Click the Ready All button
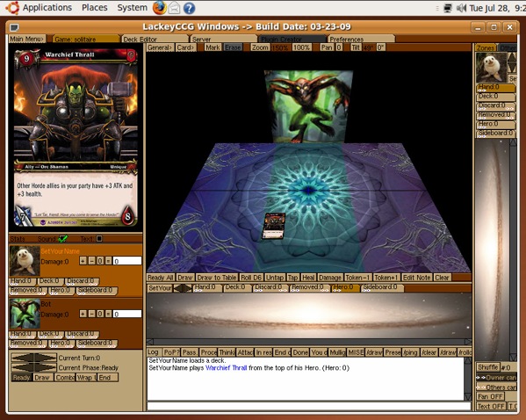The width and height of the screenshot is (526, 420). click(x=161, y=278)
